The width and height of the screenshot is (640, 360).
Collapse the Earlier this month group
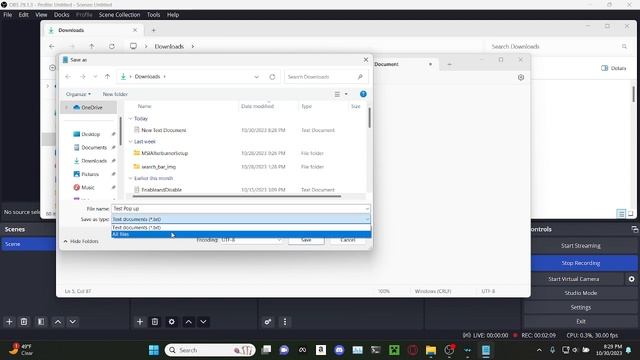tap(130, 178)
